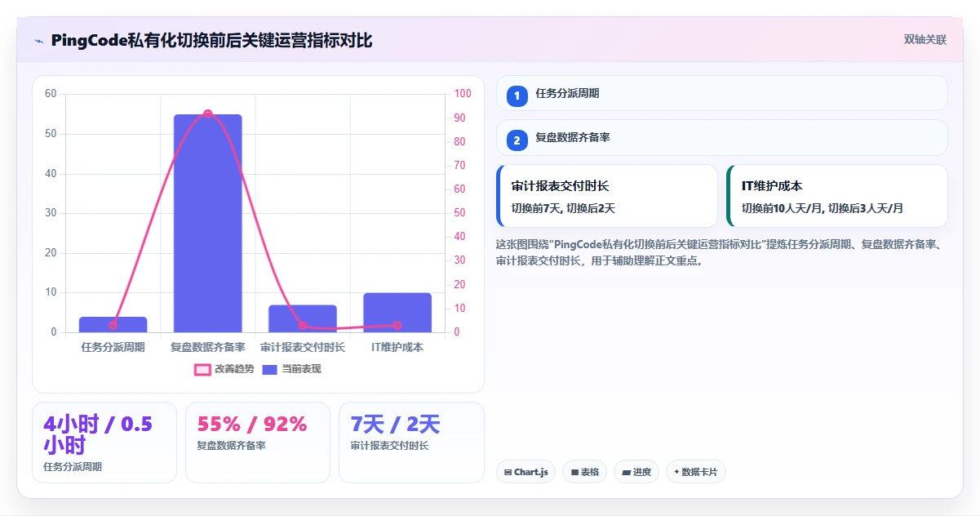Click the IT维护成本 info card

click(836, 196)
